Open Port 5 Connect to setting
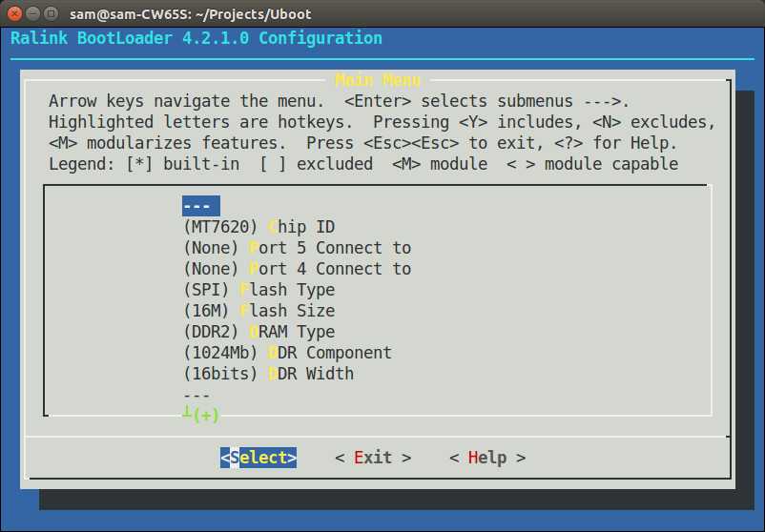Screen dimensions: 765x532 point(297,248)
